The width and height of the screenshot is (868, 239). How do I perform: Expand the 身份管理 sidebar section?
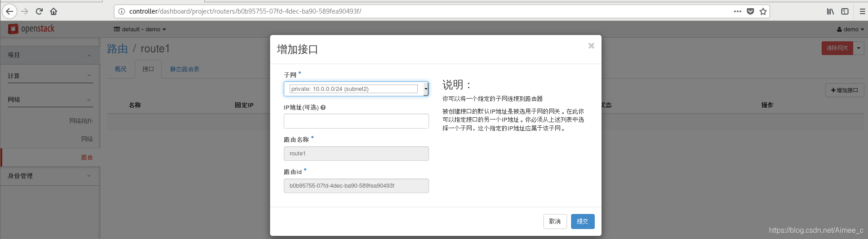(50, 176)
